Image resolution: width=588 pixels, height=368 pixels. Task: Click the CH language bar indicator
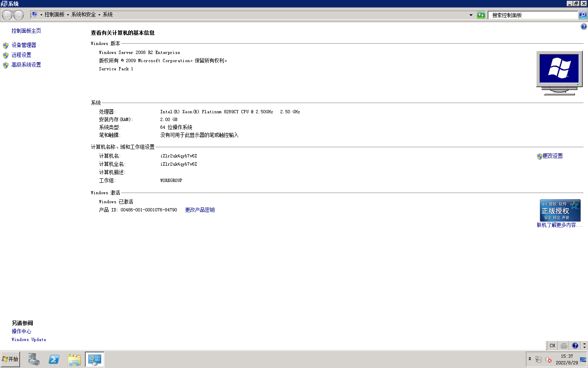[x=552, y=346]
